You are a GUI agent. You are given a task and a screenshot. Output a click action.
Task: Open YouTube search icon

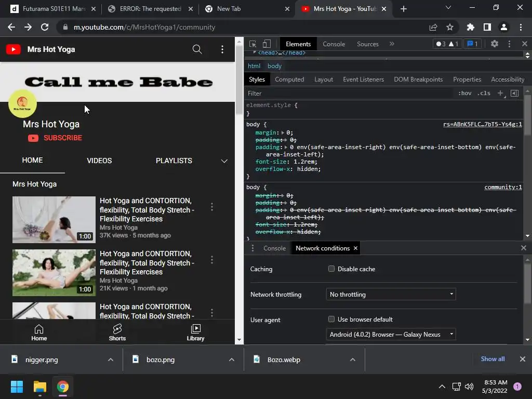pos(197,49)
